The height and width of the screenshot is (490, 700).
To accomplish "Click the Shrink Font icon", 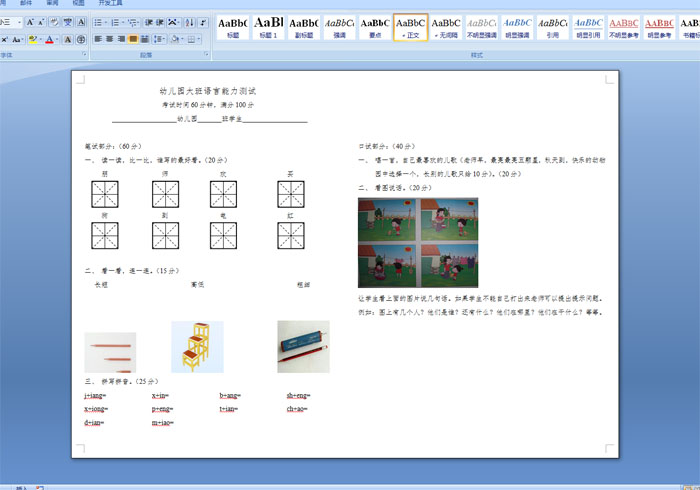I will [41, 22].
